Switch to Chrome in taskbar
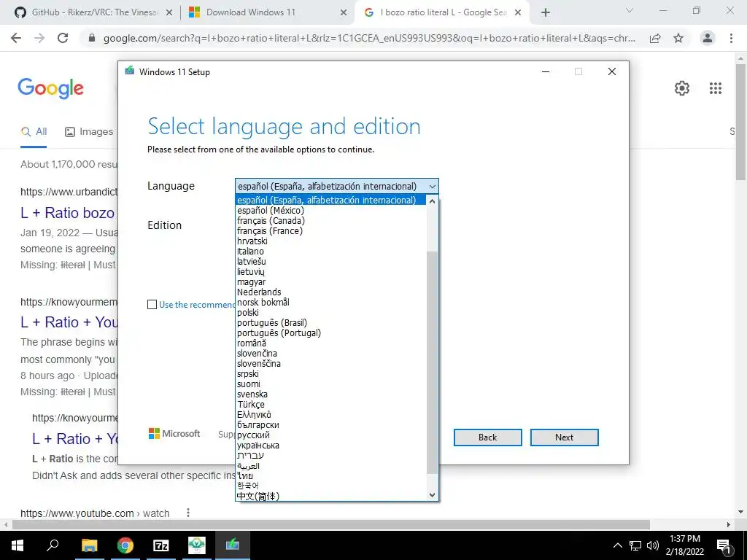The image size is (747, 560). [x=125, y=545]
